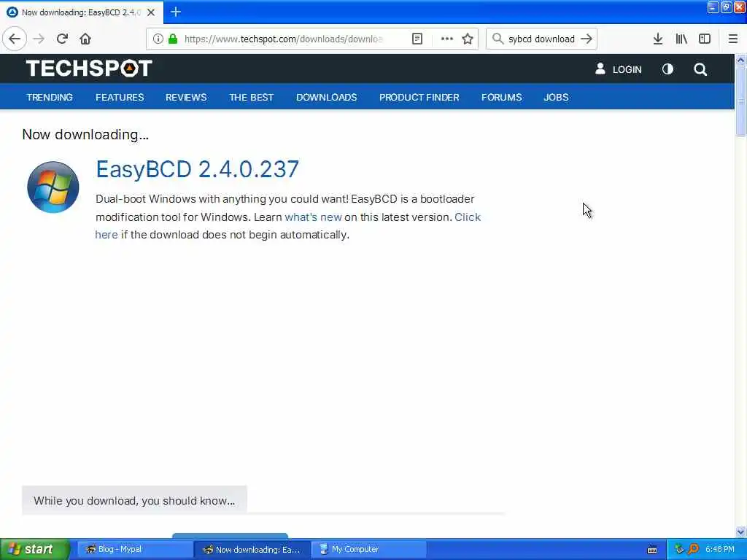The image size is (747, 560).
Task: Click the EasyBCD 2.4.0.237 title link
Action: click(x=197, y=169)
